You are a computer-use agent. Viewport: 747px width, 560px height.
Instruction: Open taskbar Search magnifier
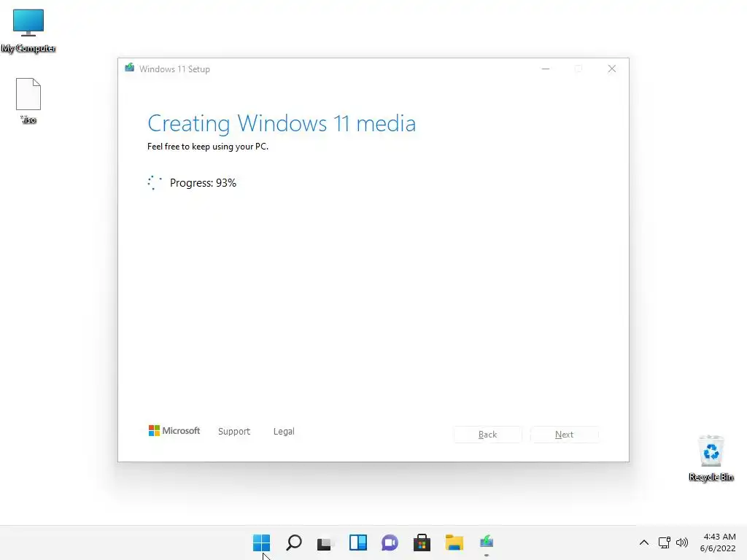(x=294, y=542)
